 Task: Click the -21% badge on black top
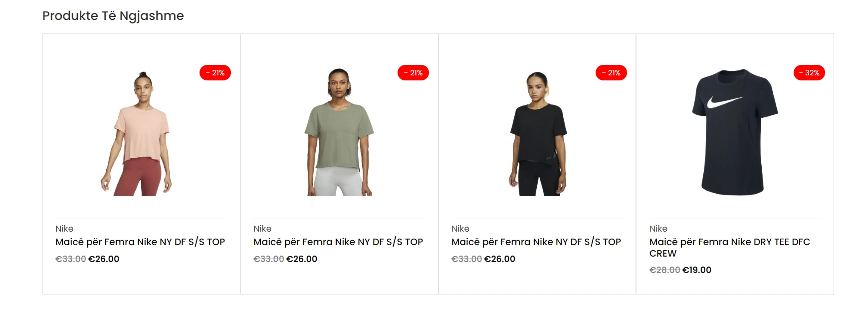click(x=611, y=73)
